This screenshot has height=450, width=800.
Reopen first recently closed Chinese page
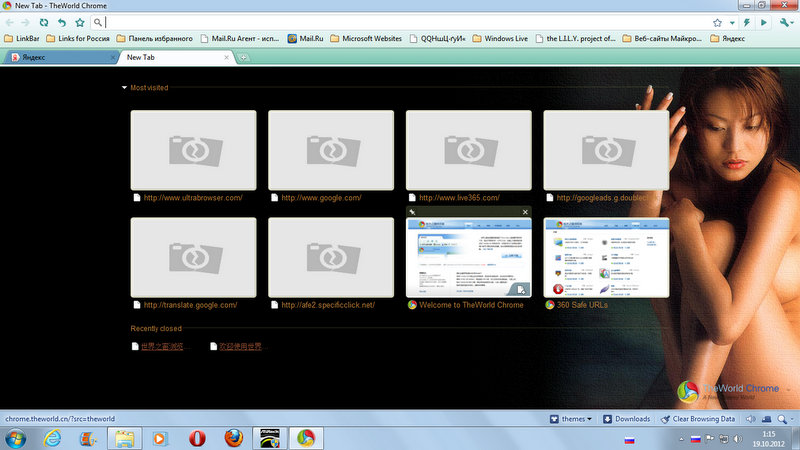pos(162,346)
